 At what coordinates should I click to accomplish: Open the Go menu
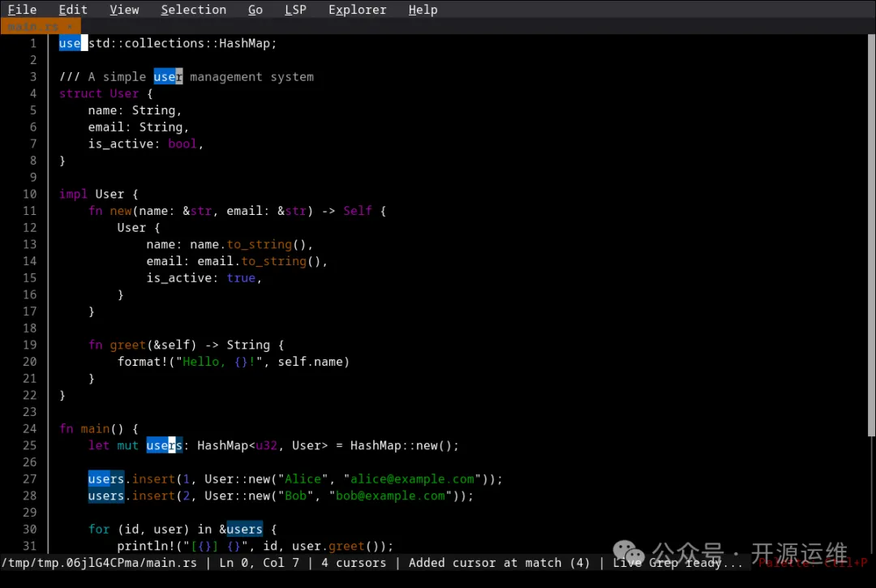255,10
